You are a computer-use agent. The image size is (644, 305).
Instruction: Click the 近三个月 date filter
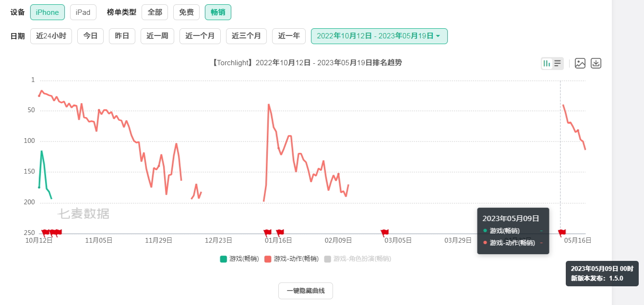coord(246,36)
